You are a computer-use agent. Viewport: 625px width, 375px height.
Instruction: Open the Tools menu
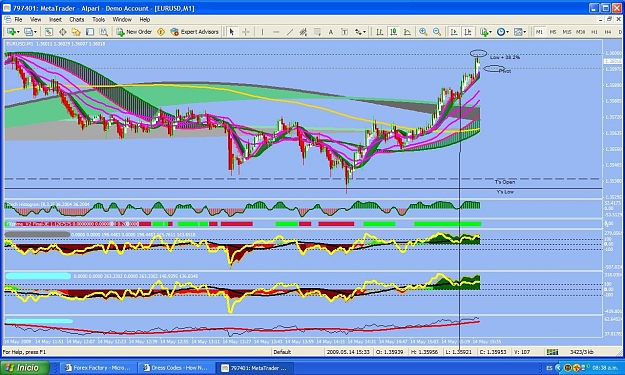98,20
